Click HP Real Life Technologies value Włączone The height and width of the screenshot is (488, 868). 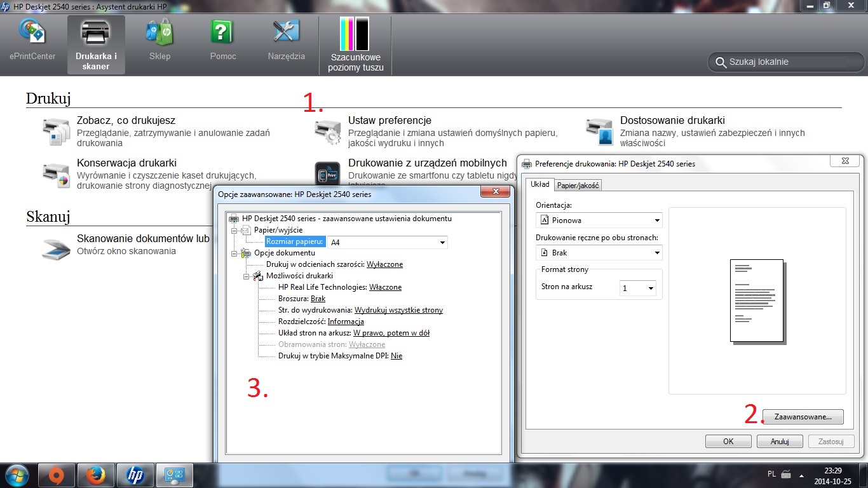(x=385, y=287)
